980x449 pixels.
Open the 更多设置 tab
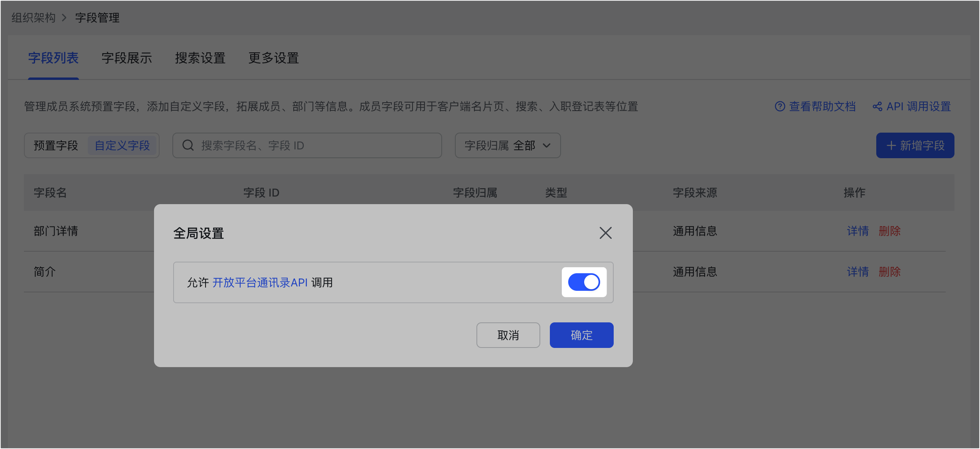point(274,58)
